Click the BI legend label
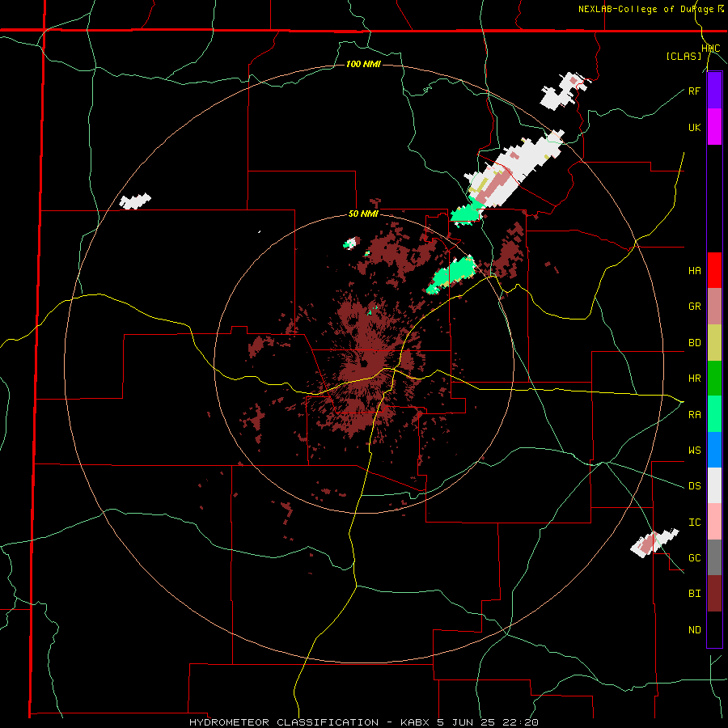The height and width of the screenshot is (728, 728). [x=694, y=594]
